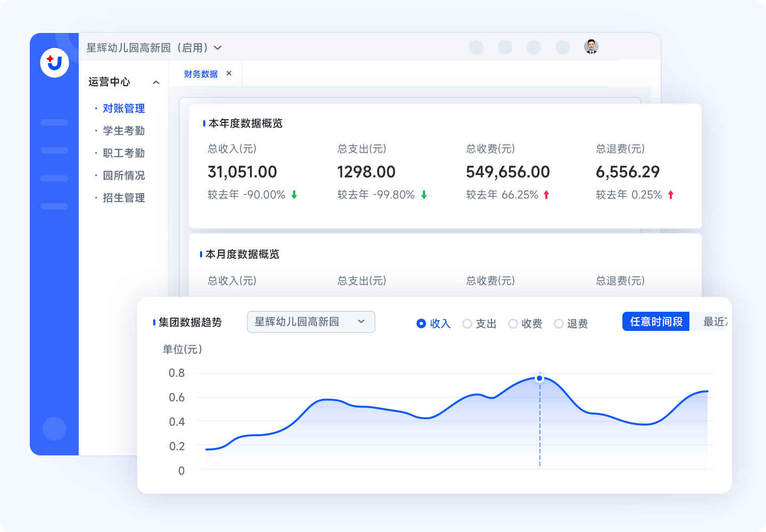Collapse the 运营中心 menu section
766x532 pixels.
[x=156, y=82]
